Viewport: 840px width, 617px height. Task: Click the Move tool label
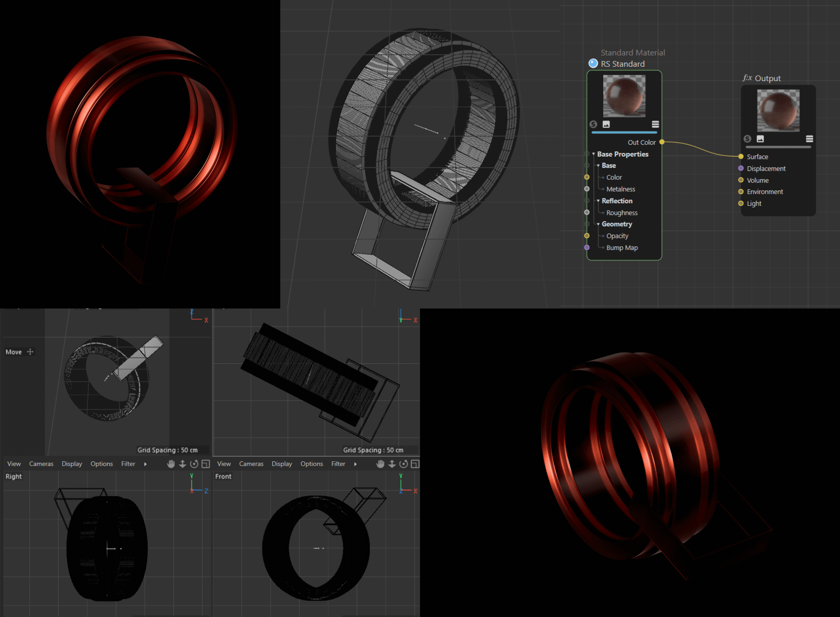pos(14,352)
